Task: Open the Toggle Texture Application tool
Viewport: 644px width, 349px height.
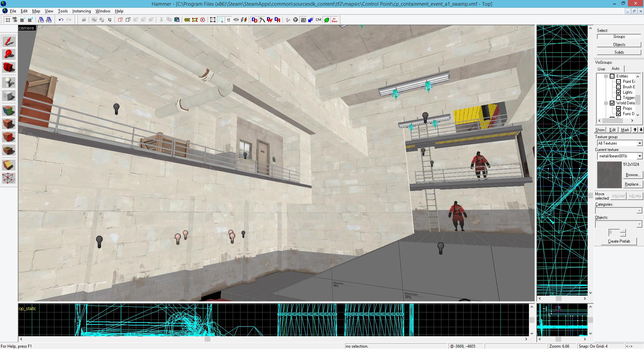Action: coord(9,110)
